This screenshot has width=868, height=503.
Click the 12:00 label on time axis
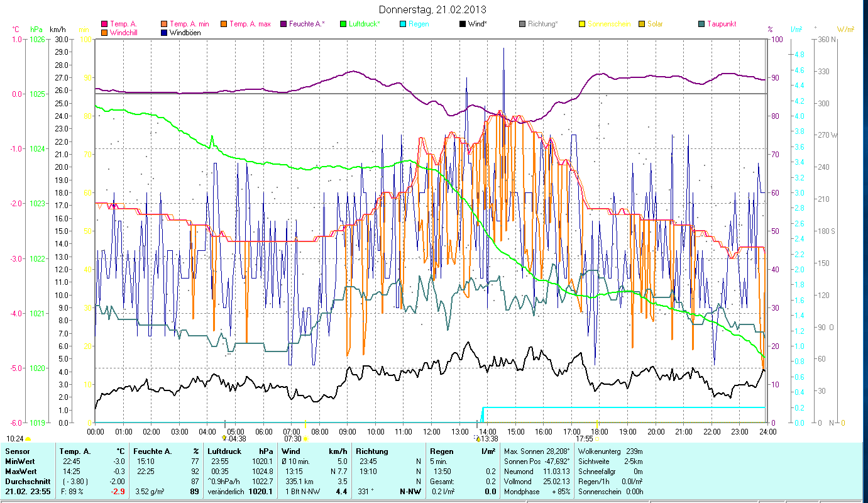click(x=432, y=432)
